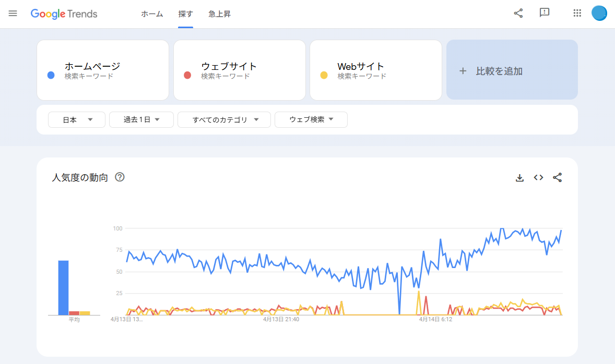Edit the Webサイト search term card
This screenshot has height=364, width=615.
(376, 70)
